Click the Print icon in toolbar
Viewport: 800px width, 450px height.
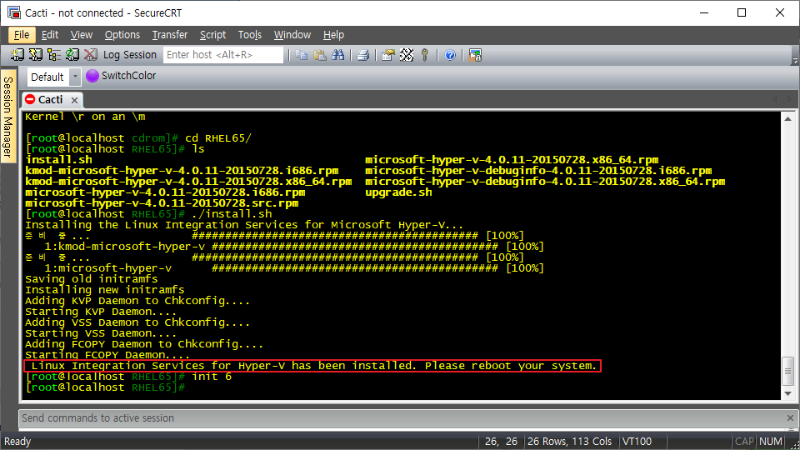(x=364, y=55)
